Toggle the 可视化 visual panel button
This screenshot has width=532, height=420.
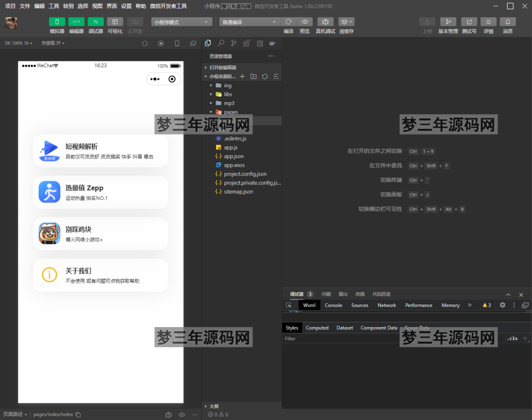click(115, 22)
